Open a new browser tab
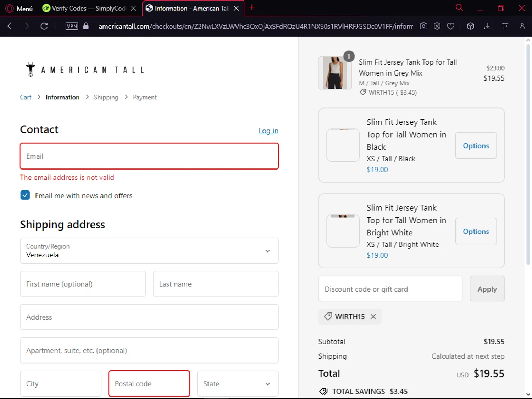The width and height of the screenshot is (532, 399). [252, 7]
